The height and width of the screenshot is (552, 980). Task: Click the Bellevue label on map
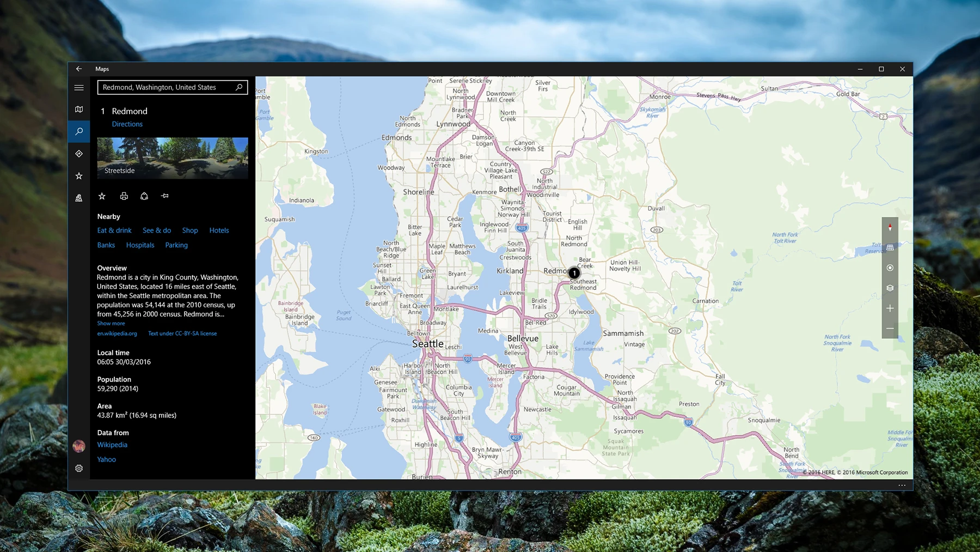(523, 338)
